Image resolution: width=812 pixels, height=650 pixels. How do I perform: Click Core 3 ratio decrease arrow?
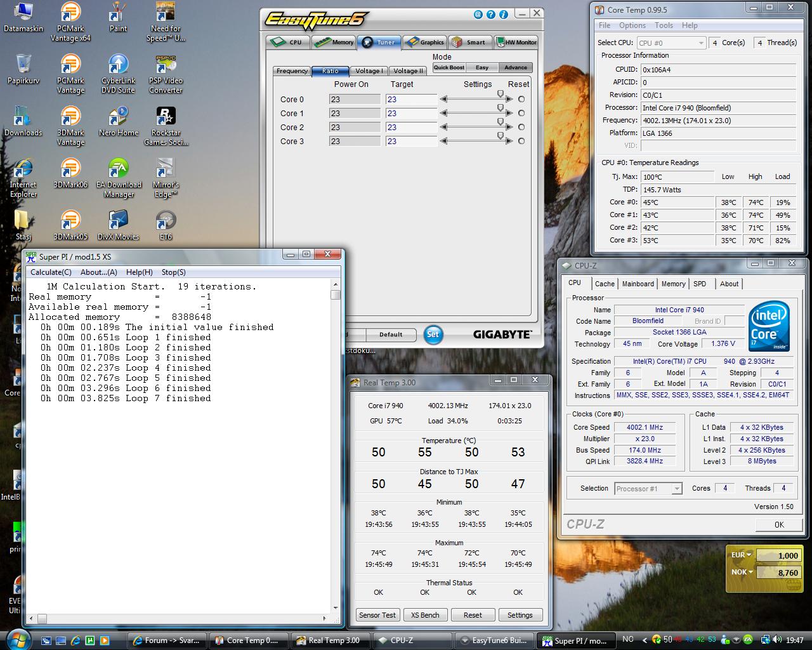(444, 141)
